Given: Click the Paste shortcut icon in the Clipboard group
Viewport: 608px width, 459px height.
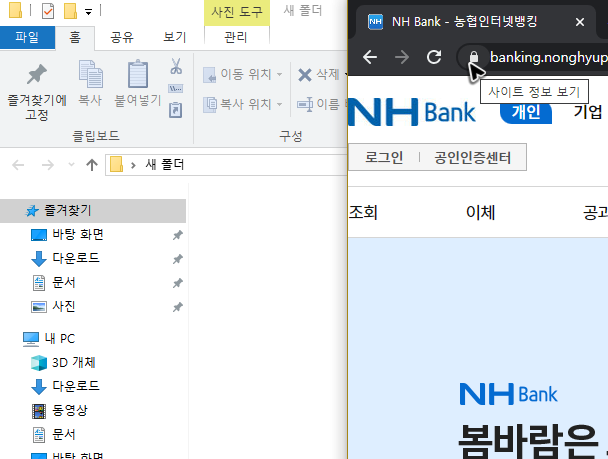Looking at the screenshot, I should click(x=176, y=110).
